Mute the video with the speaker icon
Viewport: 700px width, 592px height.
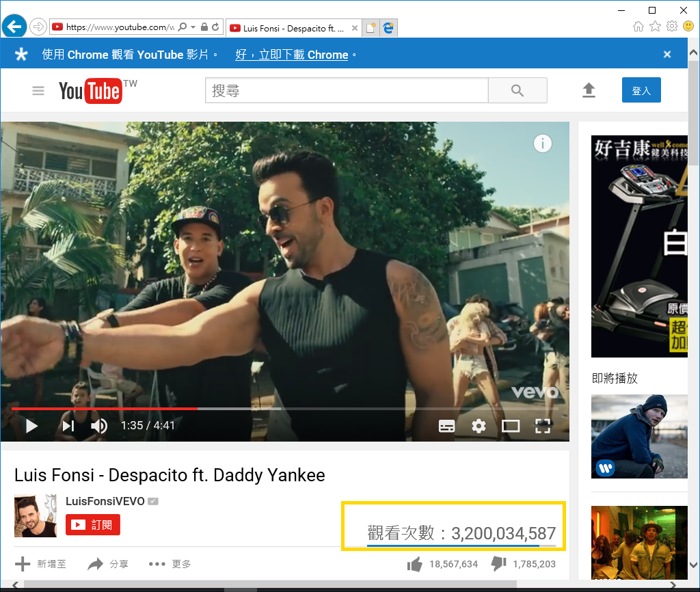pos(99,426)
